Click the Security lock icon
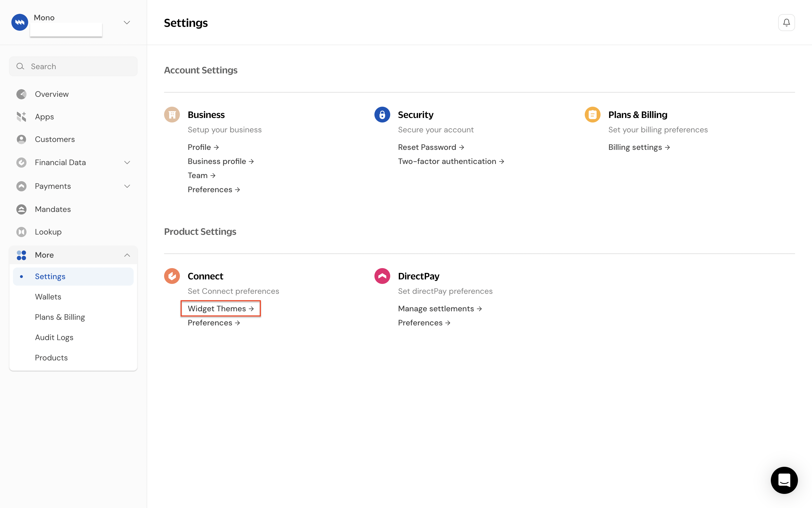 click(x=382, y=115)
